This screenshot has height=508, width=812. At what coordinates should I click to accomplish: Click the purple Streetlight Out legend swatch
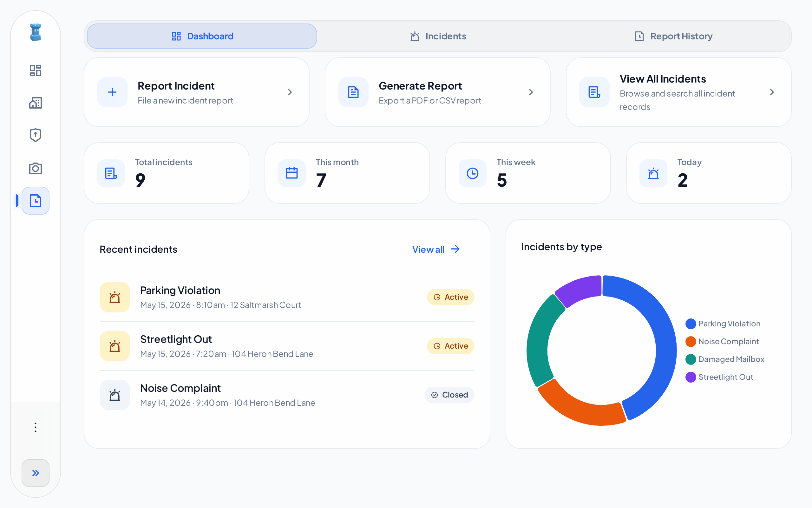(691, 377)
